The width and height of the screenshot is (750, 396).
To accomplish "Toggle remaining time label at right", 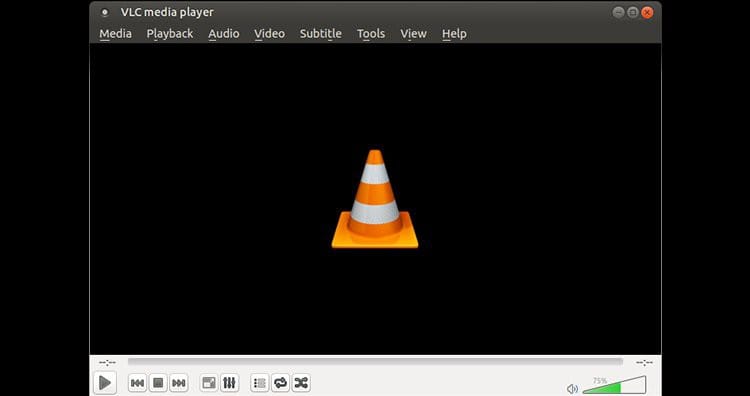I will 644,363.
